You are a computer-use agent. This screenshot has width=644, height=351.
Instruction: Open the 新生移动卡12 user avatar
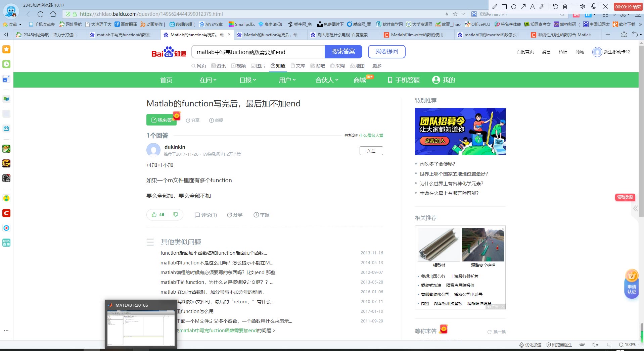point(597,52)
